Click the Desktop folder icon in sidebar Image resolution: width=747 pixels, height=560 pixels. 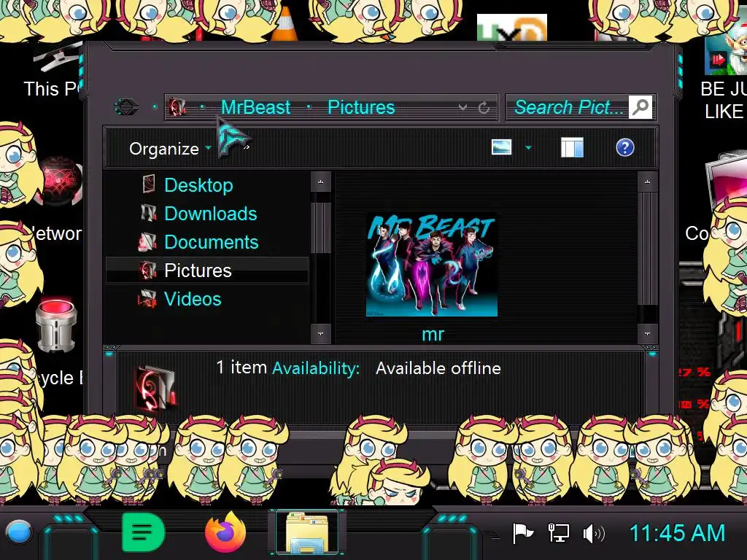(149, 184)
